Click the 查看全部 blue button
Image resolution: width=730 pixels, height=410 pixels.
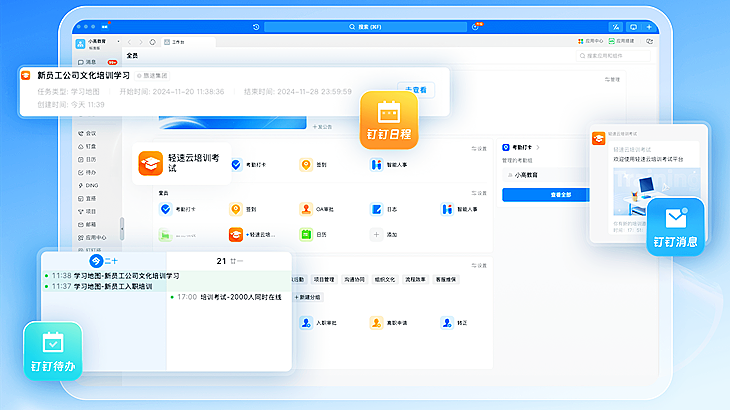[547, 195]
